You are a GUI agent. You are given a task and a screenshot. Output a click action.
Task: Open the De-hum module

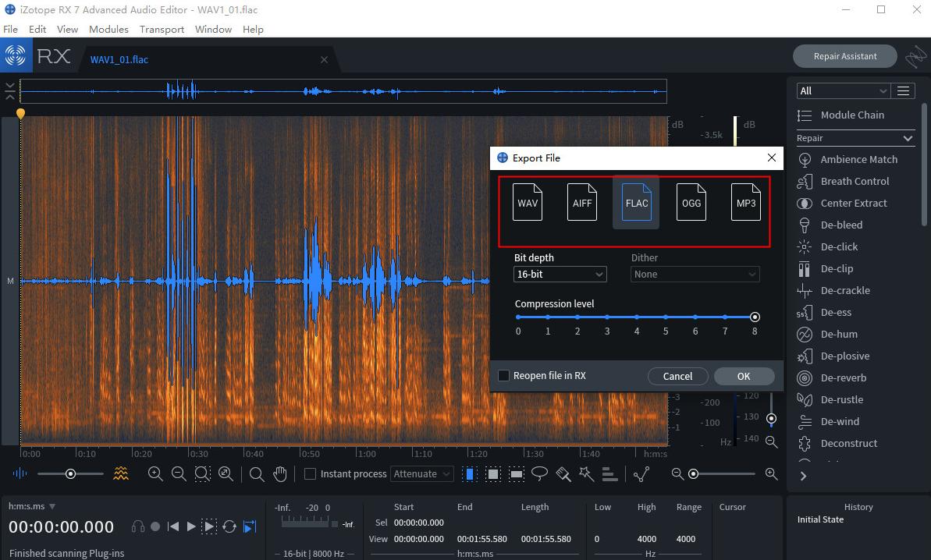click(839, 334)
